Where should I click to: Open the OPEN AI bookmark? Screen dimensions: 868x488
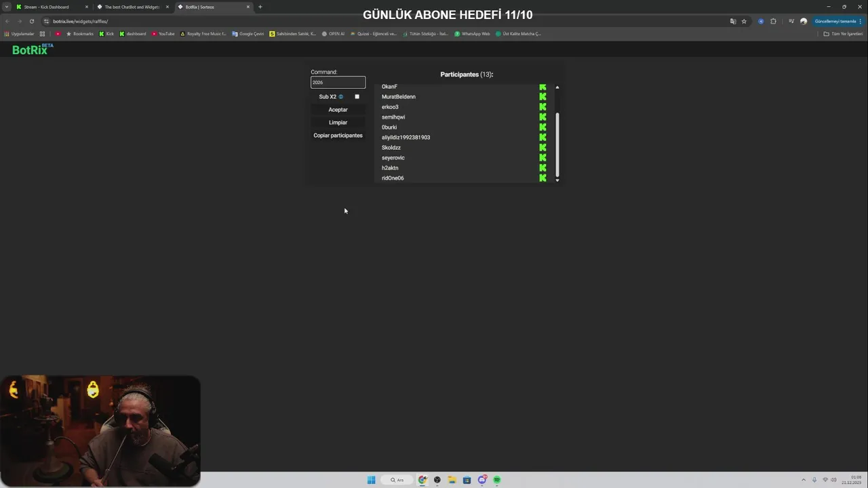coord(333,34)
